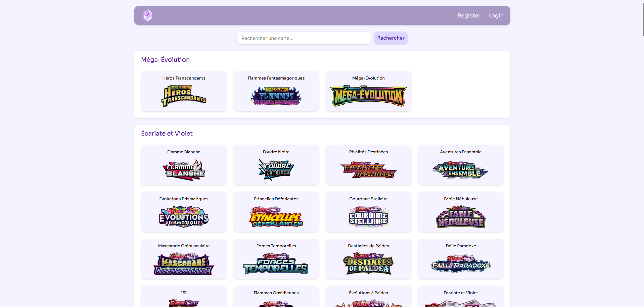Open the Flammes Fantasmagoriques set logo
Viewport: 644px width, 307px height.
(x=276, y=96)
